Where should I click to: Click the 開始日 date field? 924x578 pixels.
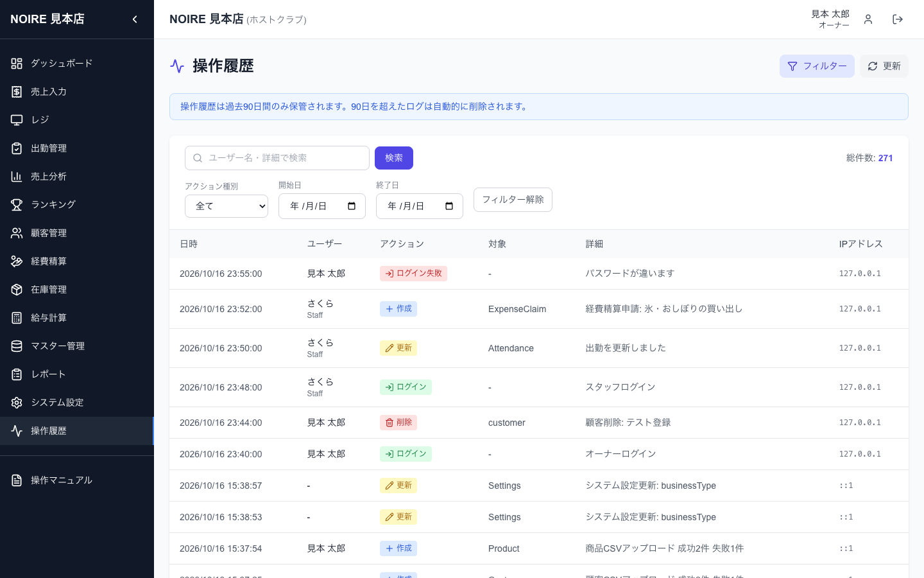click(322, 206)
